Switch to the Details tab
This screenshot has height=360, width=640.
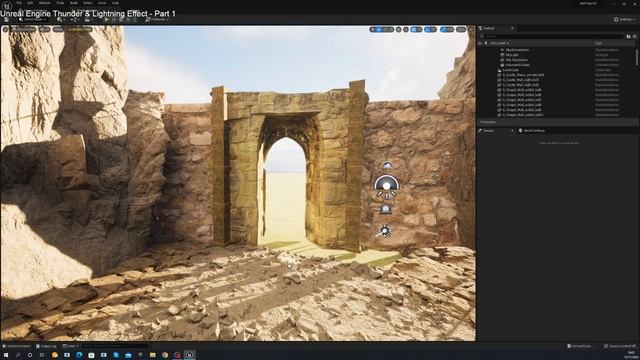click(489, 131)
